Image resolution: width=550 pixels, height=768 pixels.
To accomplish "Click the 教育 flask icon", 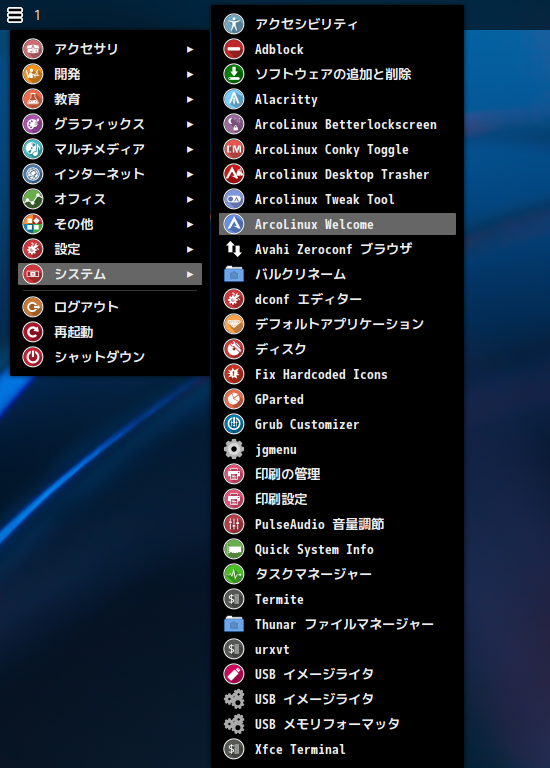I will pyautogui.click(x=33, y=99).
